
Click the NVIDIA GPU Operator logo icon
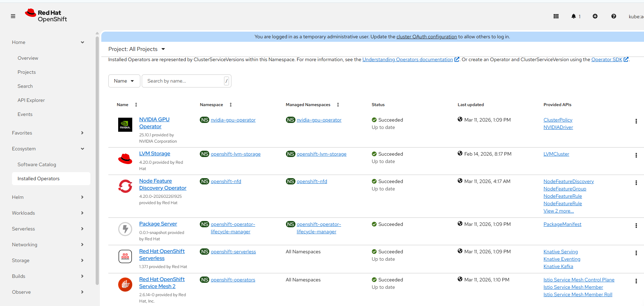(125, 125)
